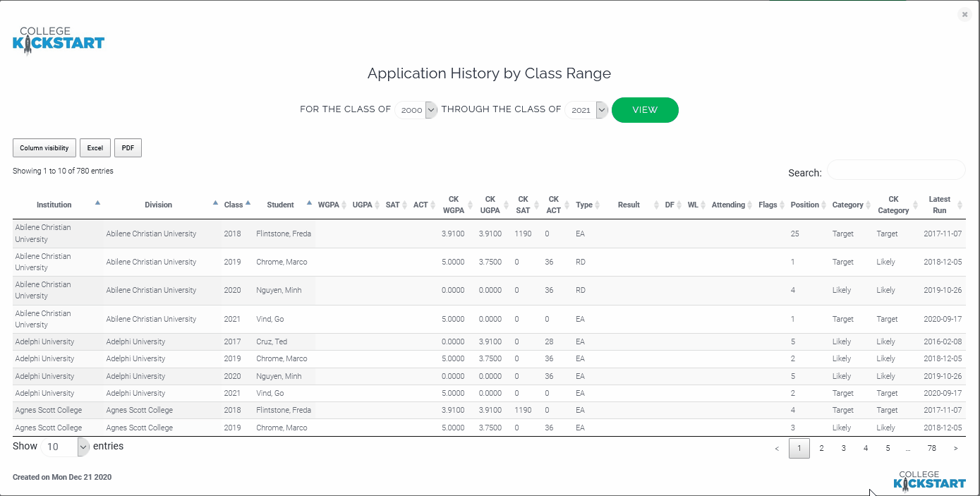The width and height of the screenshot is (980, 496).
Task: Click 'Showing 1 to 10 of 780 entries' text
Action: tap(63, 171)
